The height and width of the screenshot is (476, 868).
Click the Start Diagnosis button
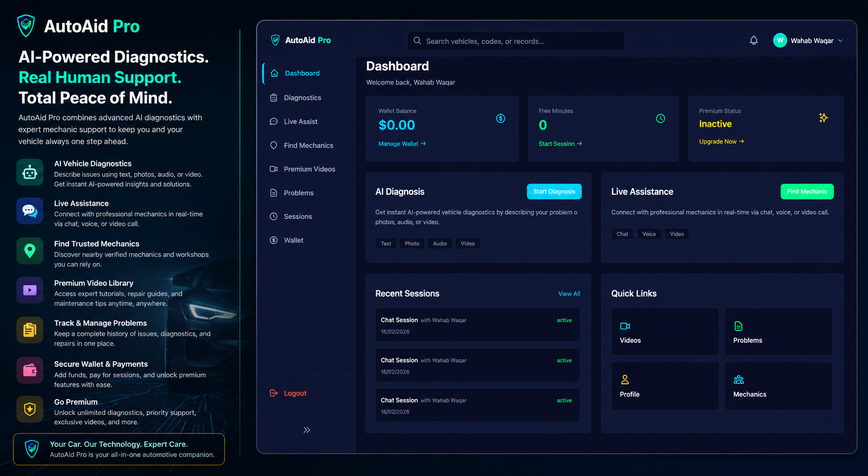pos(554,192)
